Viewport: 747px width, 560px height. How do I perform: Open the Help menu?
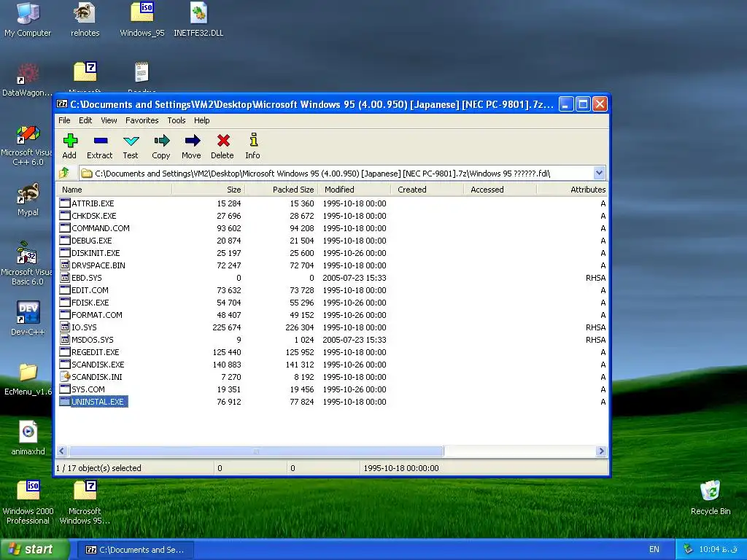[201, 120]
